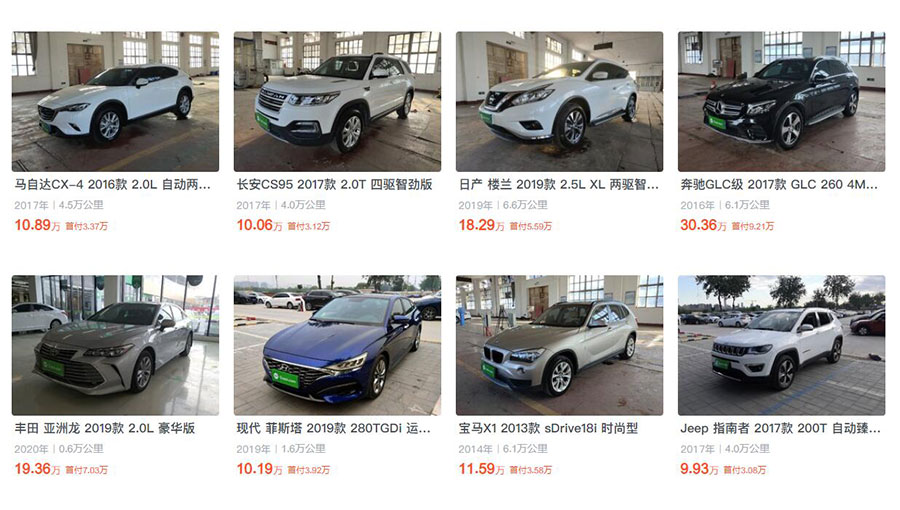Screen dimensions: 900x510
Task: Click the 丰田 亚洲龙 2019款 豪华版 title
Action: (x=104, y=429)
